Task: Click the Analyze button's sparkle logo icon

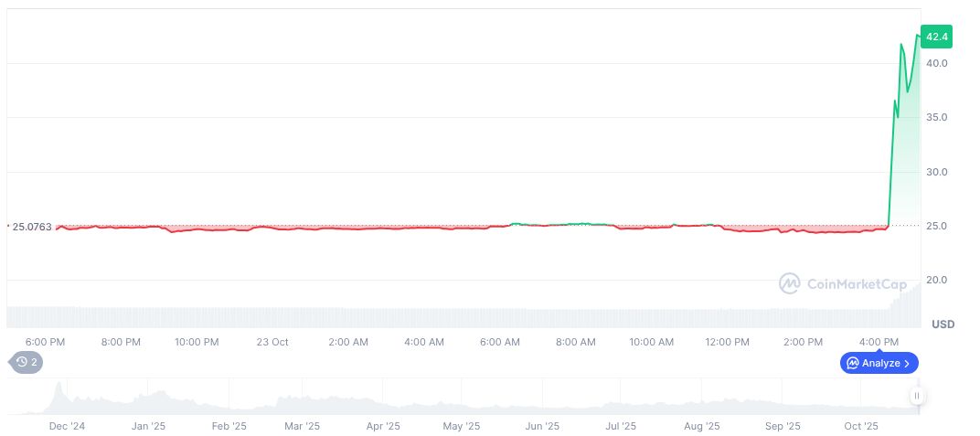Action: tap(853, 363)
